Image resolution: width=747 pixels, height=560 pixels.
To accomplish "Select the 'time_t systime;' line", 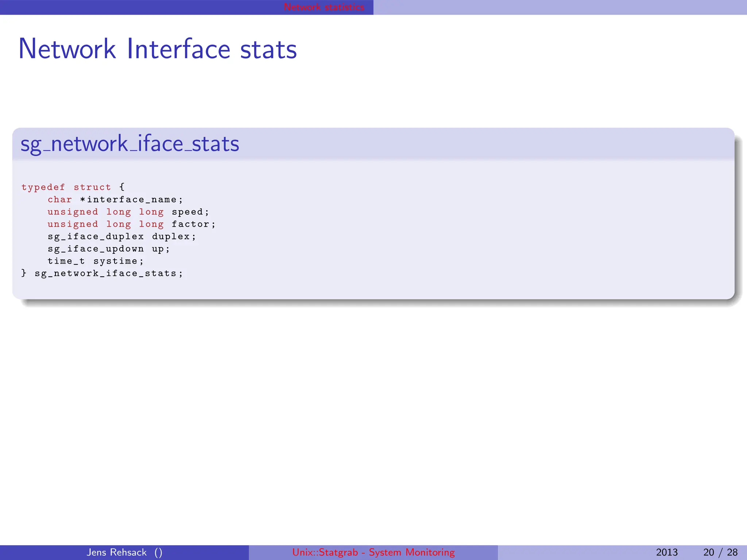I will tap(96, 261).
